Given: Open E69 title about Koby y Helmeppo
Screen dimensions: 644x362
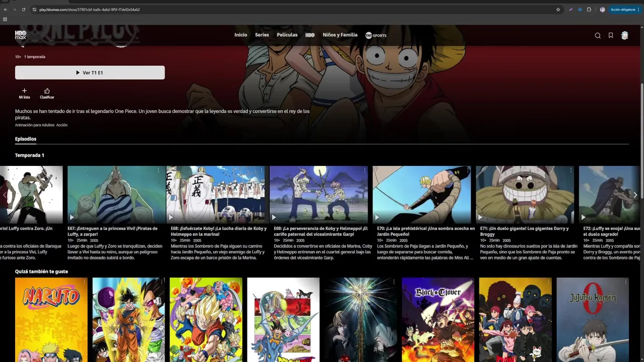Looking at the screenshot, I should click(322, 231).
